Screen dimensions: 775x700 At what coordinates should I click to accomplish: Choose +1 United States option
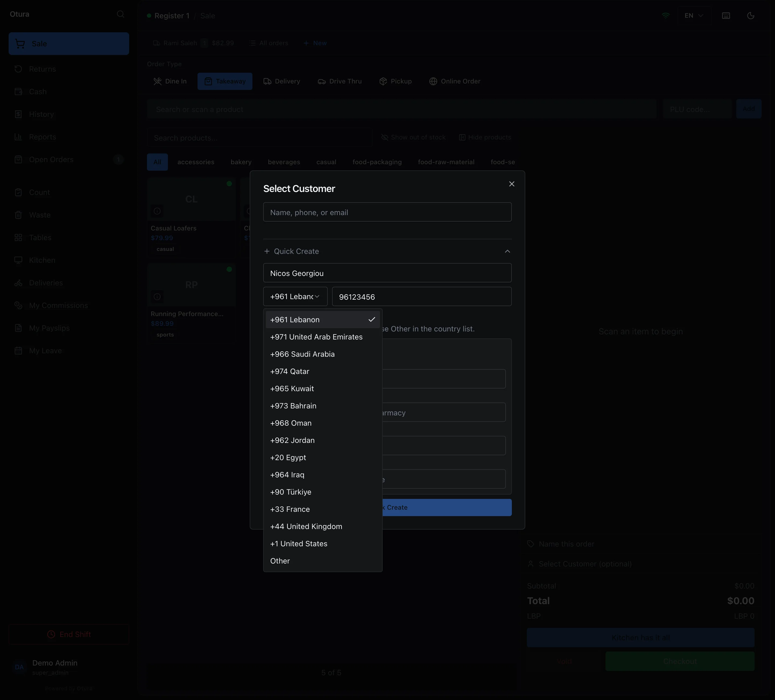[x=323, y=544]
